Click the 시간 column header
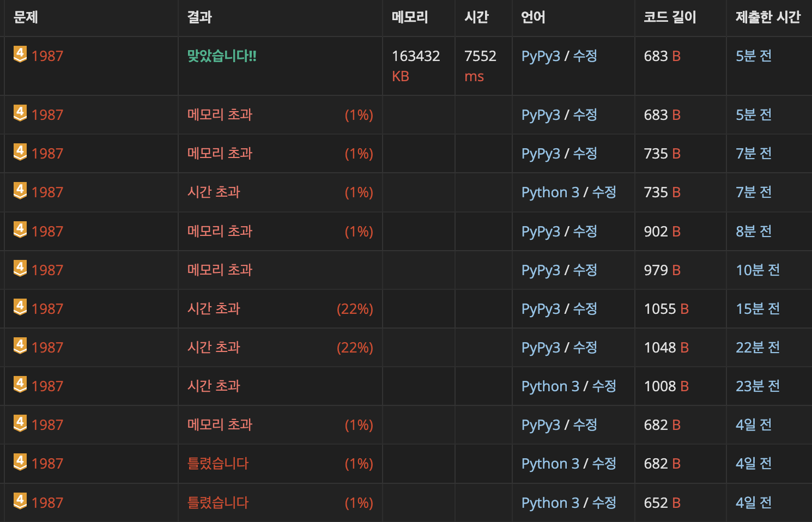 tap(477, 17)
